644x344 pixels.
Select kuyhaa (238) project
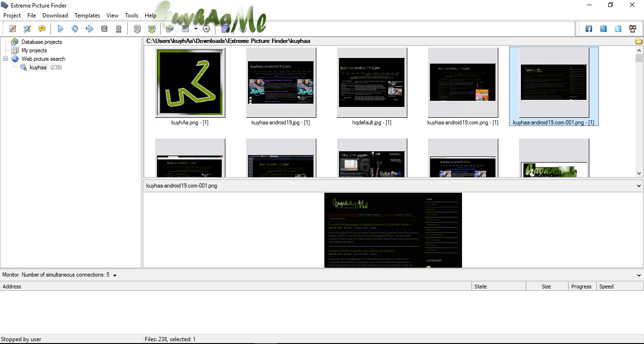coord(45,67)
